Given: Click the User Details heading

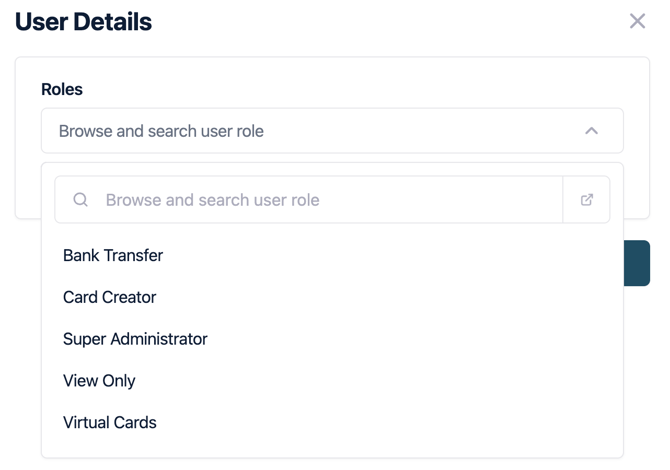Looking at the screenshot, I should click(83, 21).
